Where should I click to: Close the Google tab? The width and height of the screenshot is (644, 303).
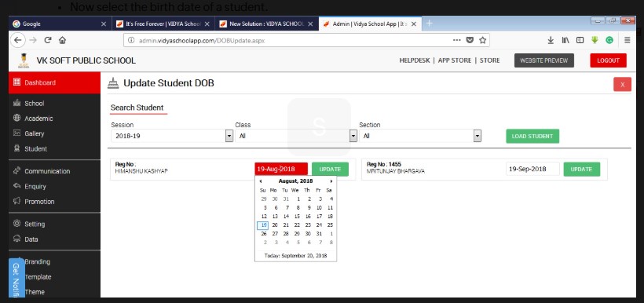104,24
